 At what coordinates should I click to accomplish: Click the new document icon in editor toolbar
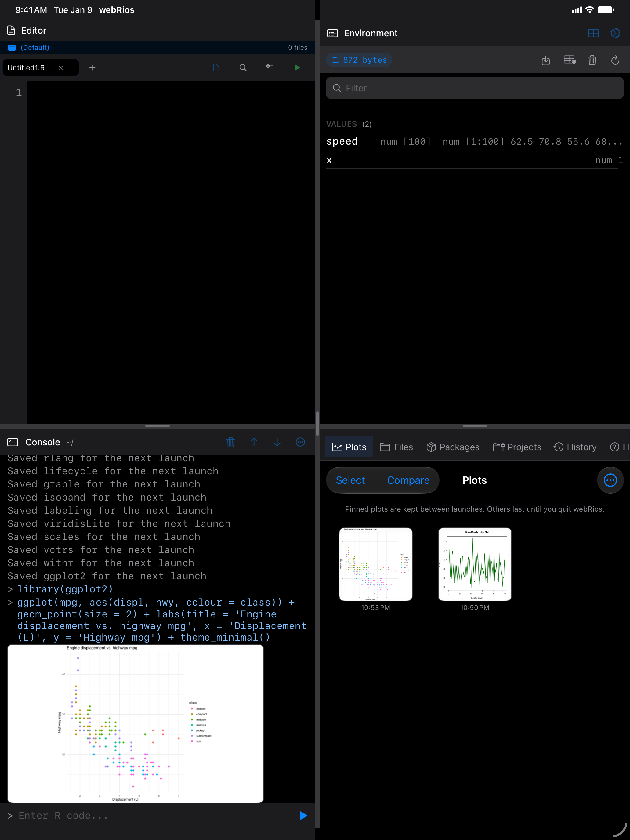tap(216, 67)
